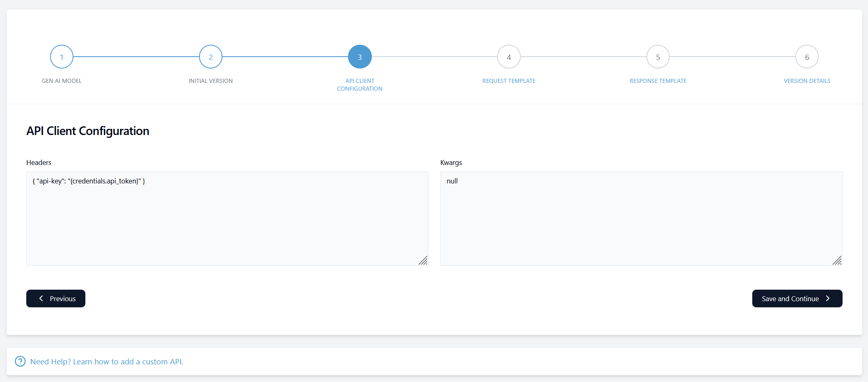Click inside the Headers text area

tap(227, 217)
